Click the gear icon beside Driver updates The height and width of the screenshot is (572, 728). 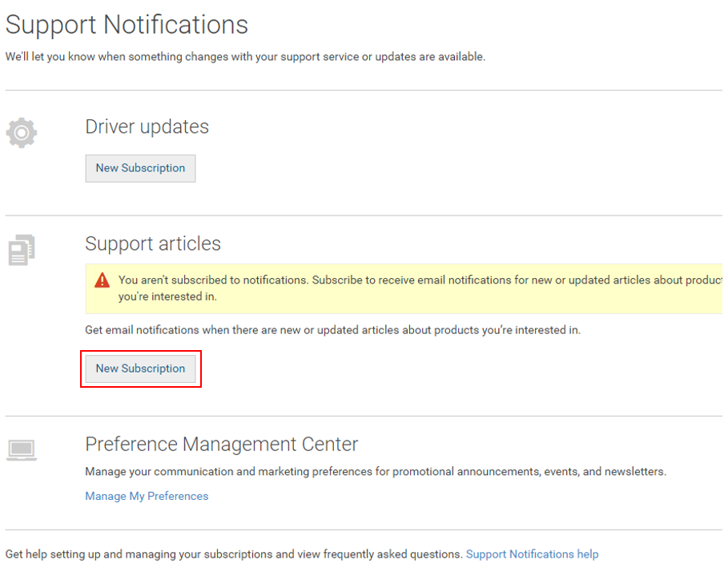[x=22, y=132]
